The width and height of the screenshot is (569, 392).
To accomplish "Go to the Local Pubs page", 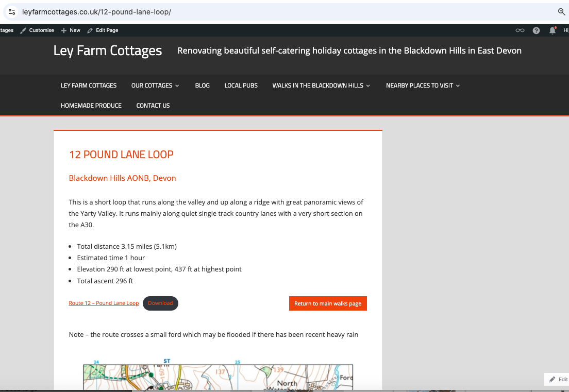I will [x=241, y=86].
